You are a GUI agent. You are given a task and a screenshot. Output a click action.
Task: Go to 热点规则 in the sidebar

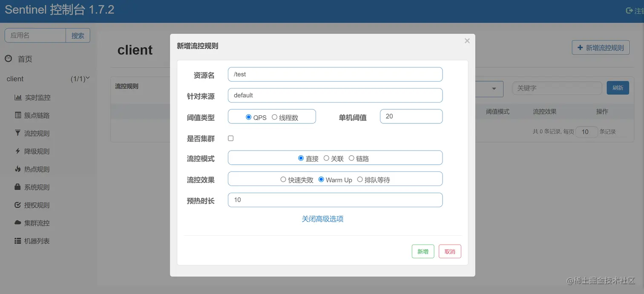pos(37,169)
